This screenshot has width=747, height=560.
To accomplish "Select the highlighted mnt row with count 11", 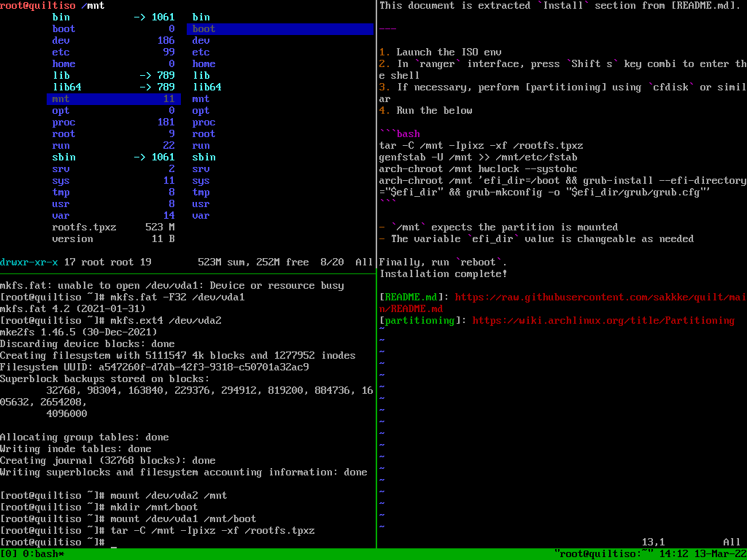I will point(113,99).
